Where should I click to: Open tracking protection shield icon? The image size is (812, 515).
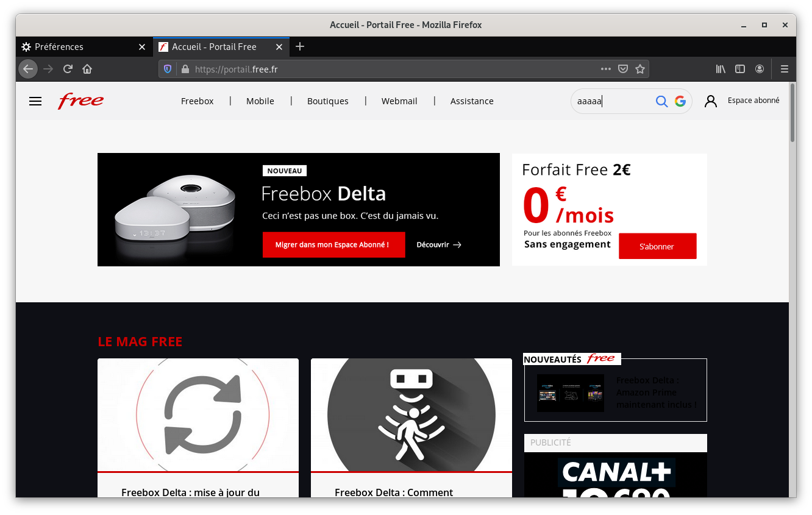pyautogui.click(x=168, y=69)
